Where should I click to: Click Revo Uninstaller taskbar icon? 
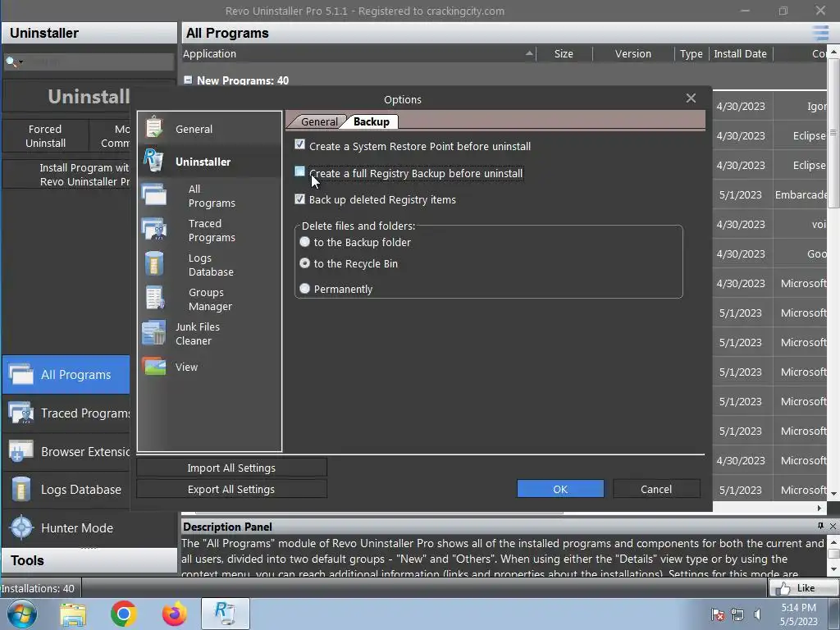tap(225, 614)
